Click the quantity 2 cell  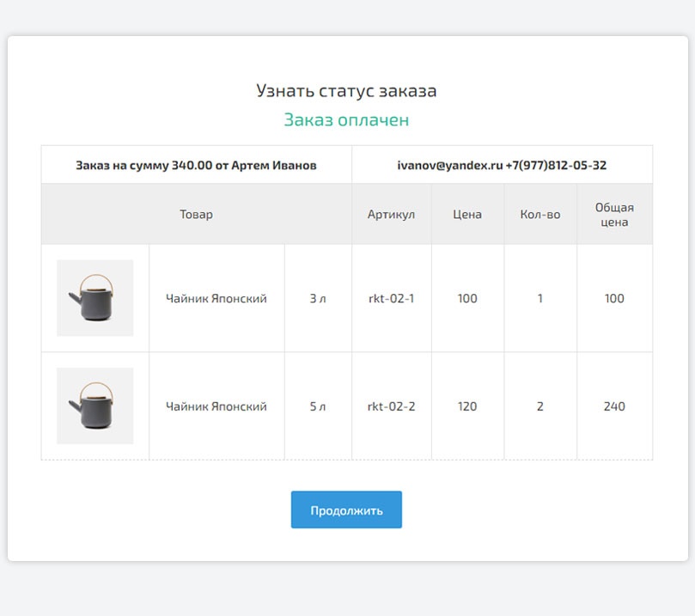click(540, 406)
